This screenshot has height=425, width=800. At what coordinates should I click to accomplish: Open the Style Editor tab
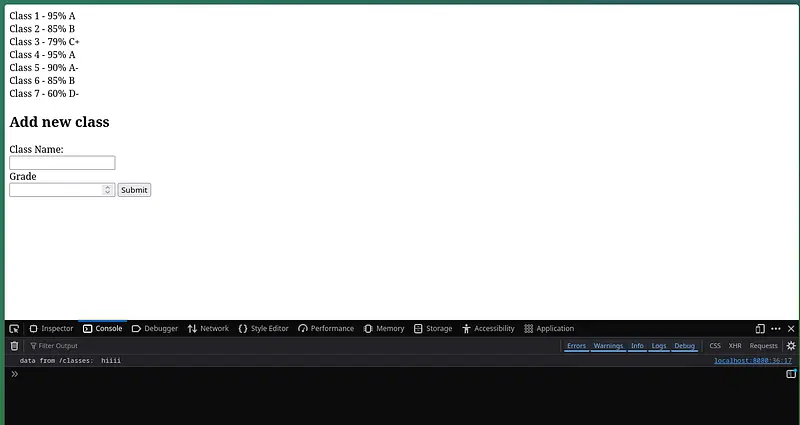[x=263, y=328]
